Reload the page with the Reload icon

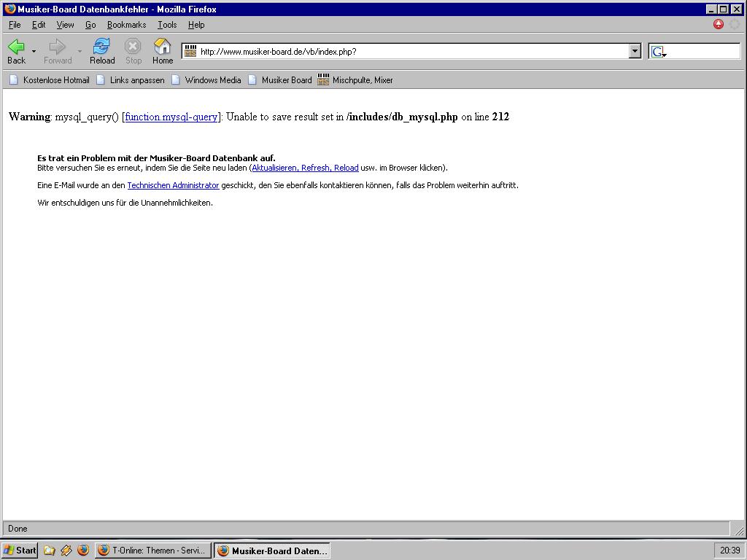(102, 51)
